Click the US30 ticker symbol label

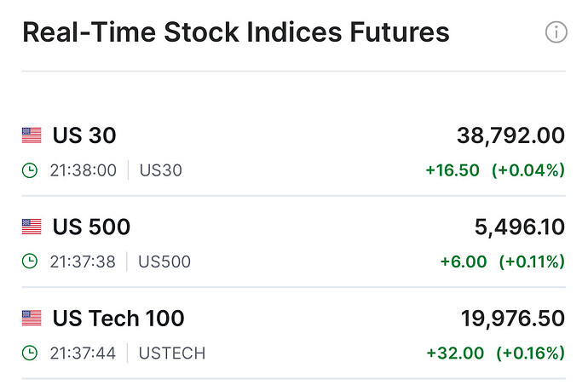[160, 170]
